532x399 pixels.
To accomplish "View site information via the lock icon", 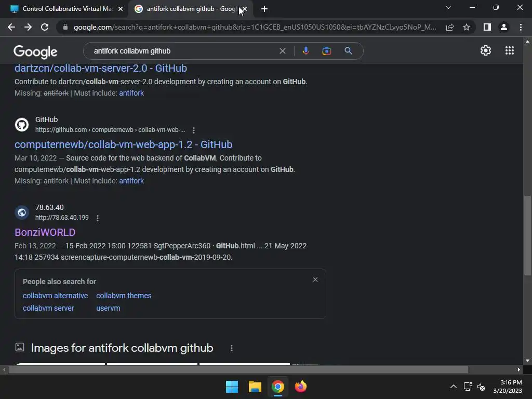I will [65, 27].
